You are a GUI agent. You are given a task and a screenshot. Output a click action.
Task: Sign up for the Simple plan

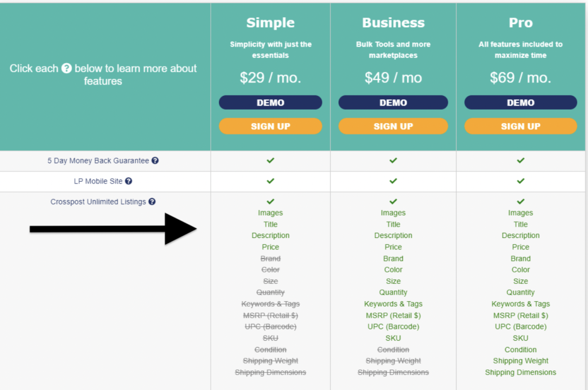click(270, 126)
